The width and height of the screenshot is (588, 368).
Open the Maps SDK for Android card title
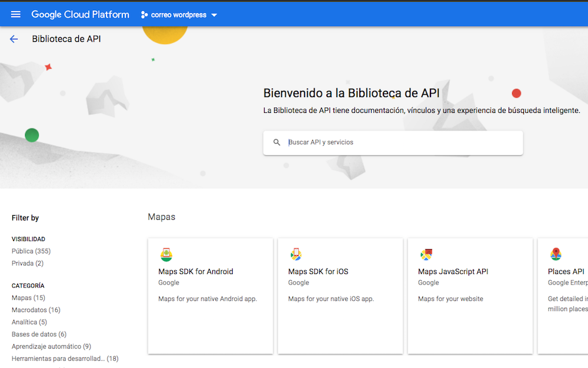(x=196, y=272)
